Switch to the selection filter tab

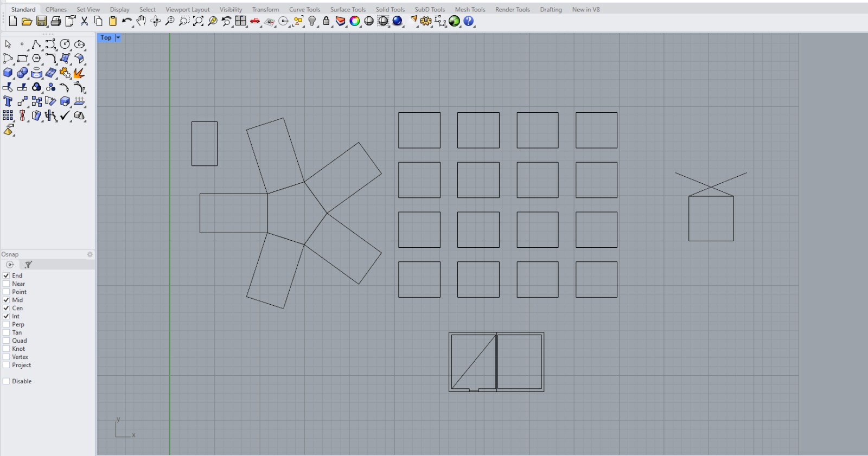click(x=28, y=265)
